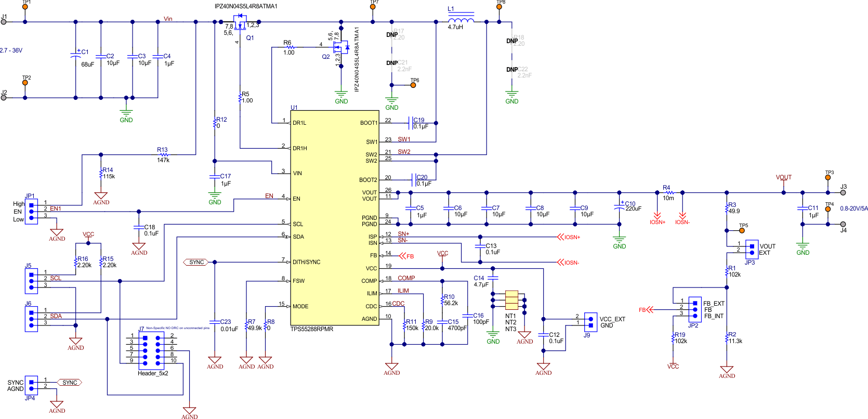
Task: Select the R13 resistor symbol
Action: (x=164, y=155)
